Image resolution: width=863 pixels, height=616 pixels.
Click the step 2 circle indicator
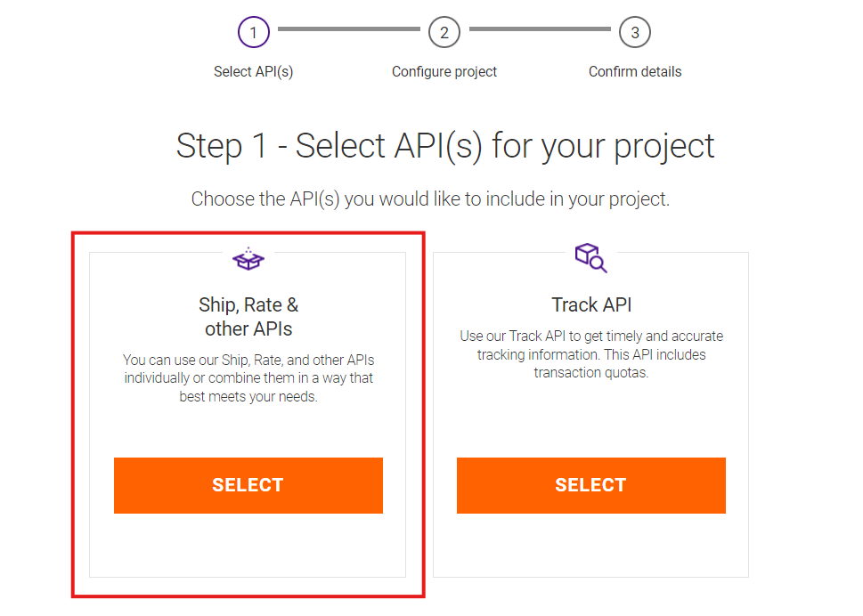[x=444, y=33]
